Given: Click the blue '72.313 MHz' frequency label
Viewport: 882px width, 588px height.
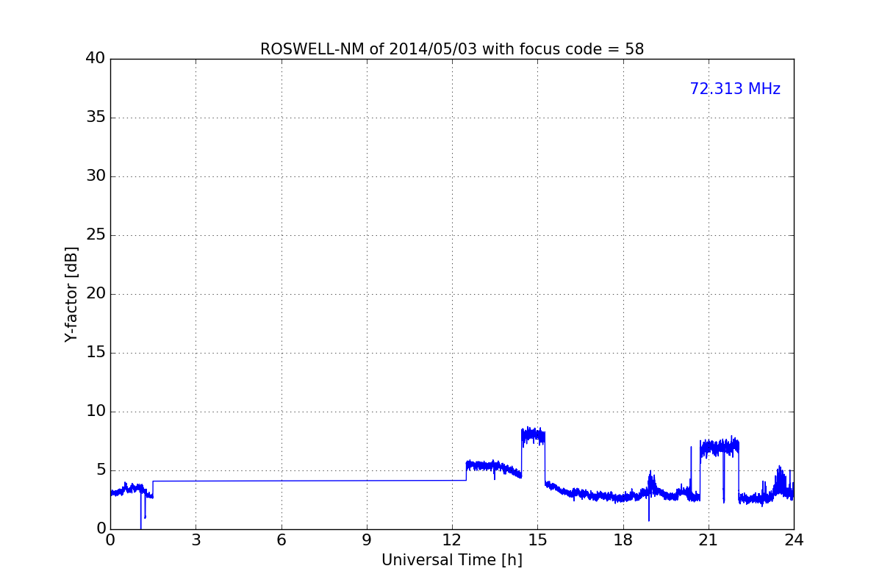Looking at the screenshot, I should [735, 89].
